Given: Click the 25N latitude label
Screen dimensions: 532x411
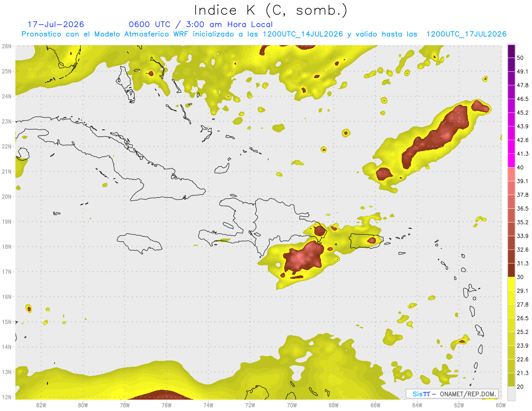Looking at the screenshot, I should [x=7, y=71].
